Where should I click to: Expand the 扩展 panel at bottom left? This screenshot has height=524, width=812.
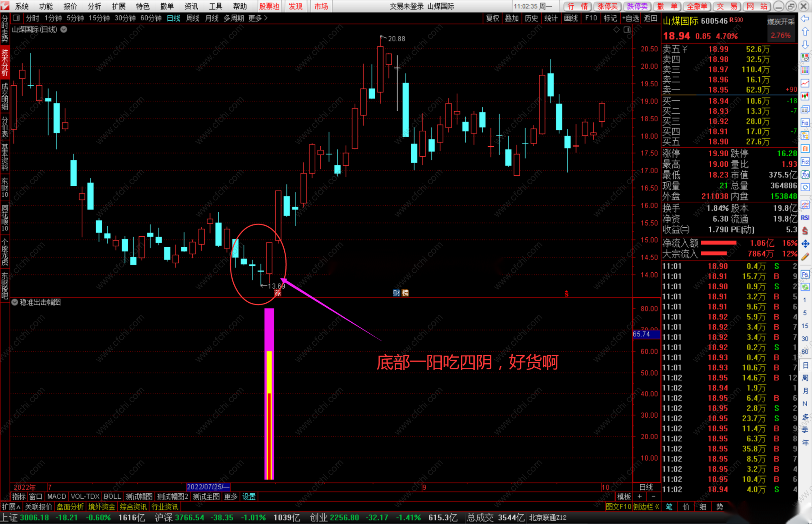(11, 507)
